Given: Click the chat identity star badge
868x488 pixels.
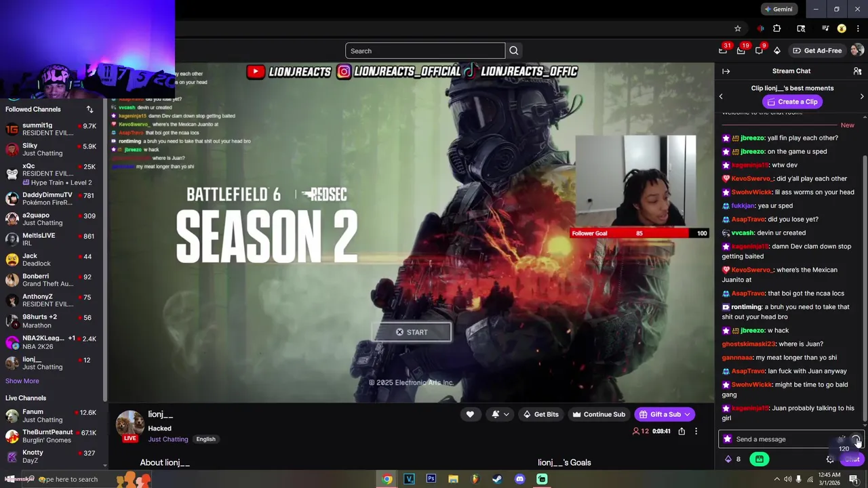Looking at the screenshot, I should 728,439.
